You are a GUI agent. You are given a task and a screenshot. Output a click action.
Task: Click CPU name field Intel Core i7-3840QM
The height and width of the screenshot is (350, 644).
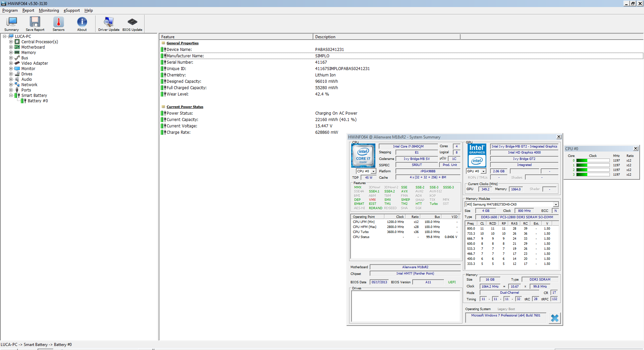[x=408, y=147]
